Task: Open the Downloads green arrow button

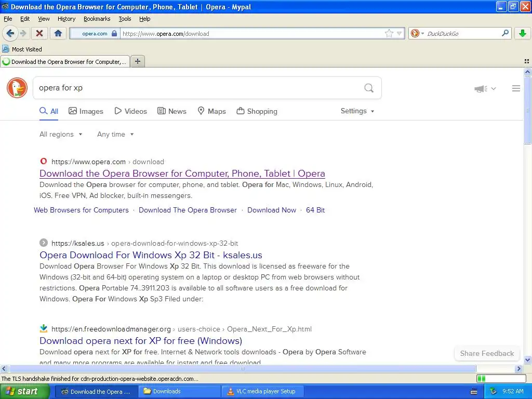Action: [523, 33]
